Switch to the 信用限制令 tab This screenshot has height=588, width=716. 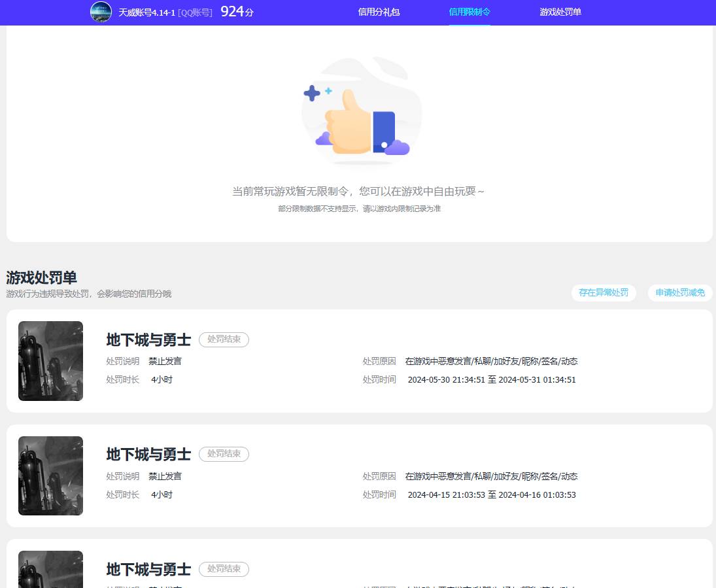469,12
